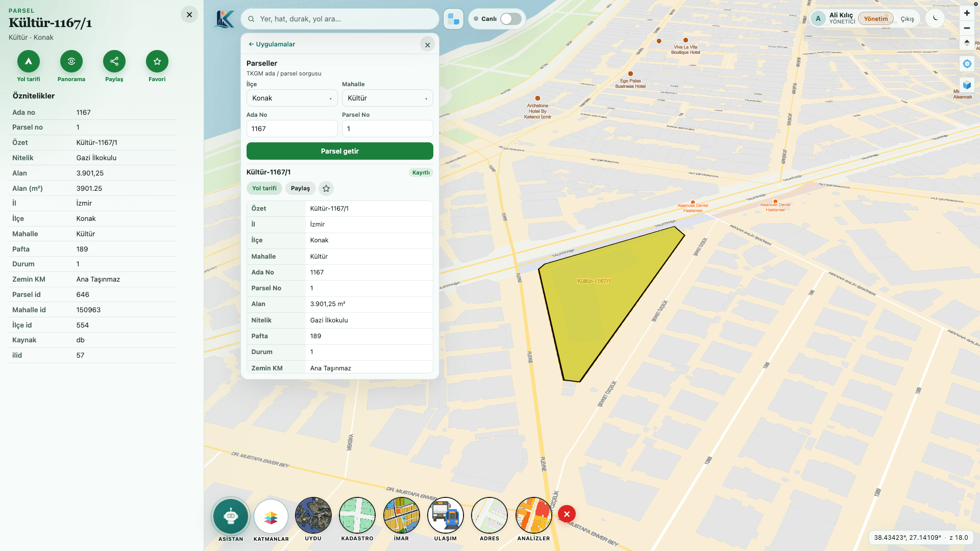Open the Asistan robot assistant
This screenshot has width=980, height=551.
(231, 516)
